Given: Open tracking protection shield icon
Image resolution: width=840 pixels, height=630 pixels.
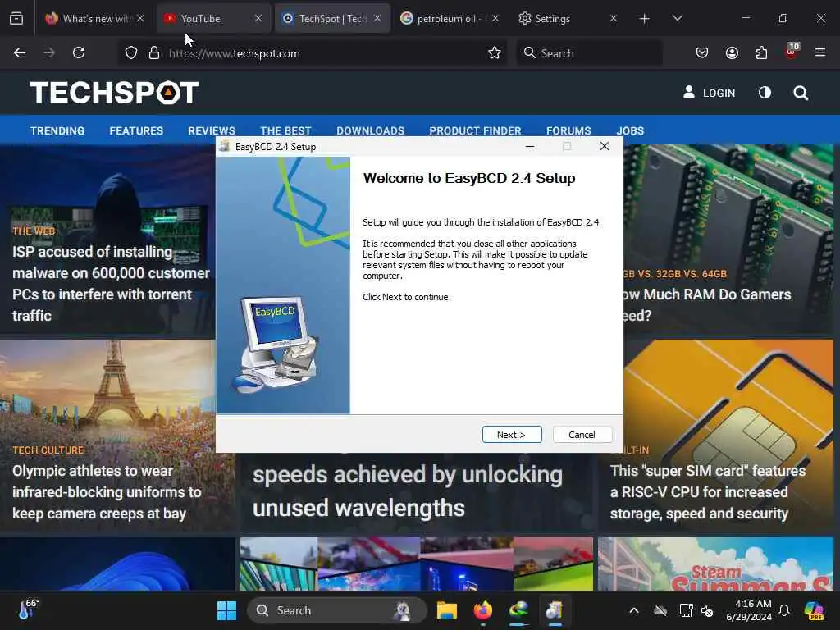Looking at the screenshot, I should point(131,53).
